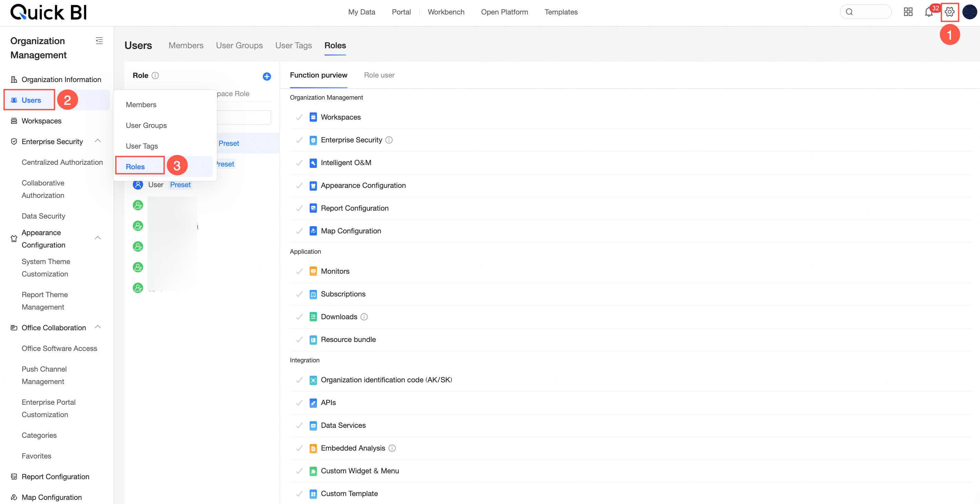Image resolution: width=980 pixels, height=504 pixels.
Task: Open the notifications bell
Action: pos(929,12)
